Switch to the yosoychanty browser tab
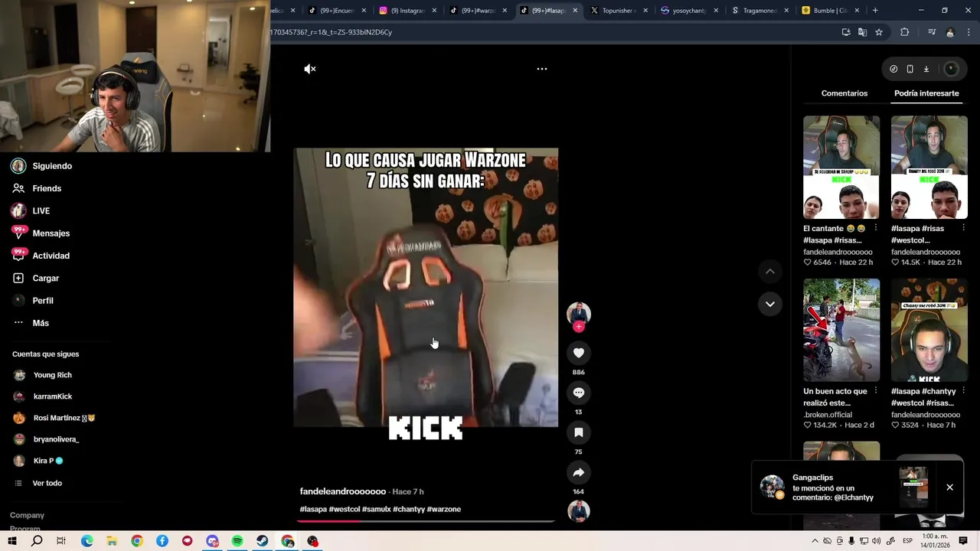Screen dimensions: 980x551 (x=690, y=11)
